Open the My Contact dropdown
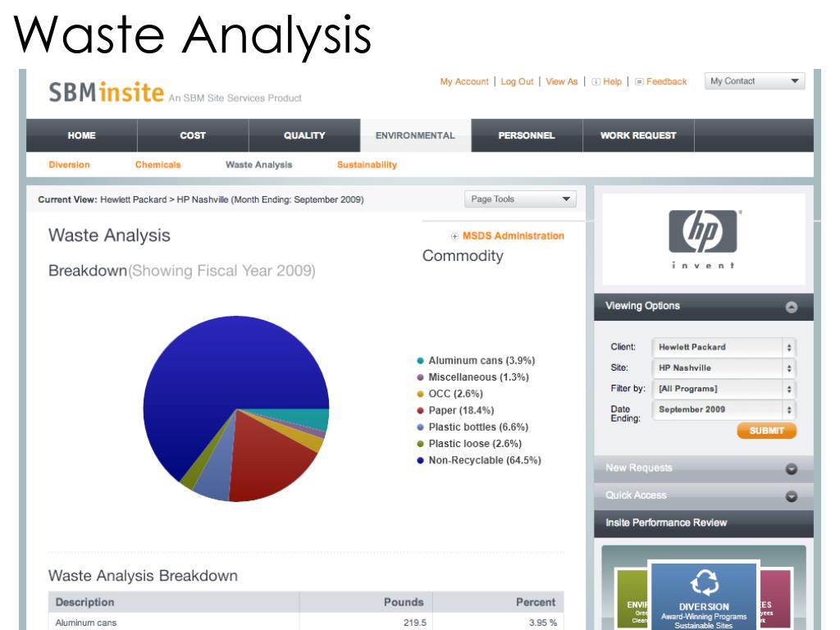This screenshot has height=630, width=840. point(755,81)
